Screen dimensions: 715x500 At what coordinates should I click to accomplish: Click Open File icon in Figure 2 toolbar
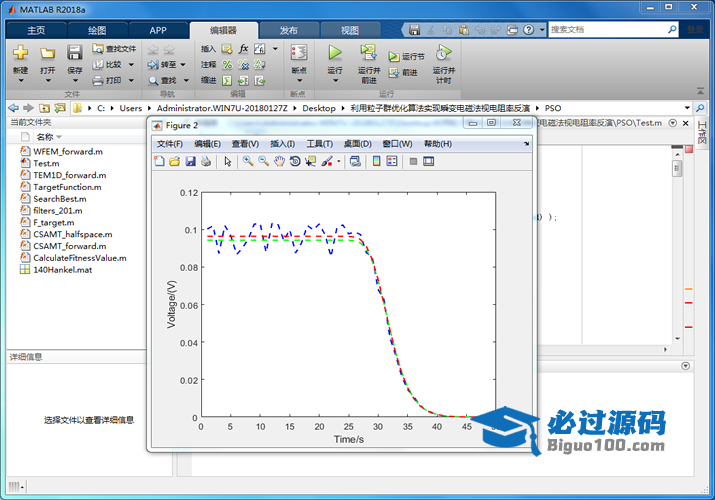click(174, 161)
